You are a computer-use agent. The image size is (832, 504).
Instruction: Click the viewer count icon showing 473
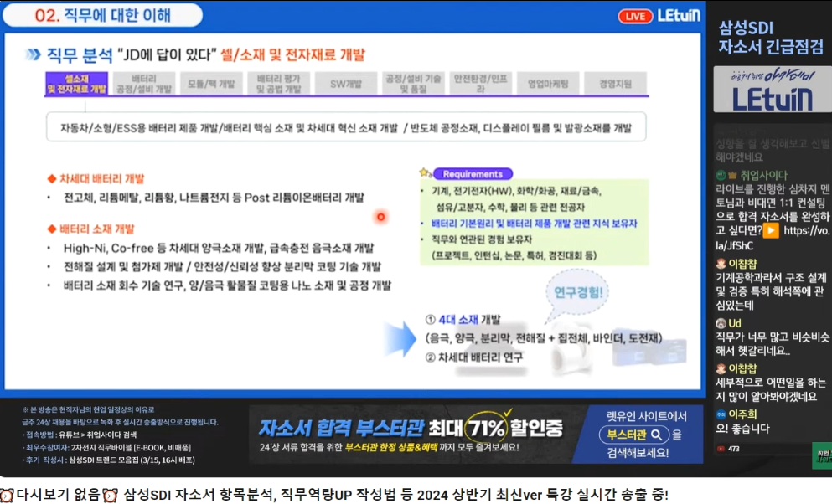pyautogui.click(x=721, y=449)
